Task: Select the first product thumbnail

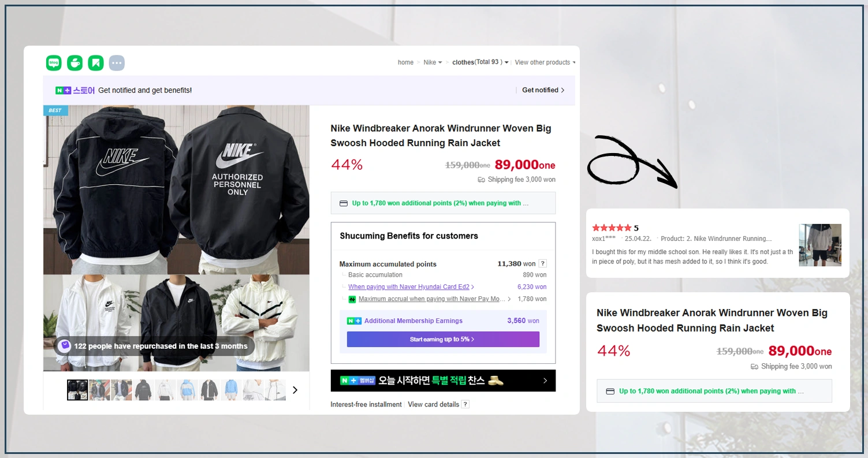Action: tap(77, 390)
